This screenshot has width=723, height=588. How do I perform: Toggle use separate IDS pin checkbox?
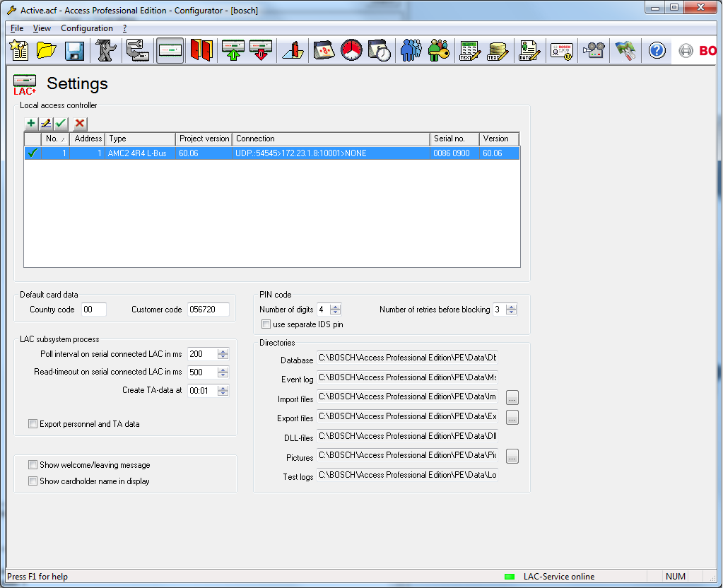pyautogui.click(x=266, y=324)
